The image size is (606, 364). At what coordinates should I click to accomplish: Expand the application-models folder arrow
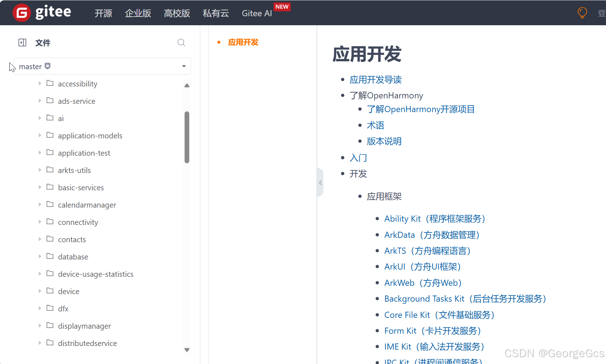coord(40,135)
